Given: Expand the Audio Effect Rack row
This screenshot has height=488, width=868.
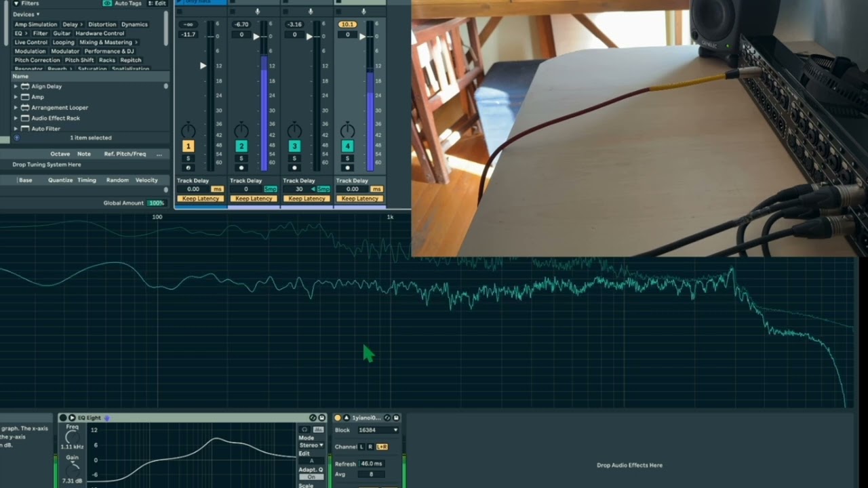Looking at the screenshot, I should (16, 118).
